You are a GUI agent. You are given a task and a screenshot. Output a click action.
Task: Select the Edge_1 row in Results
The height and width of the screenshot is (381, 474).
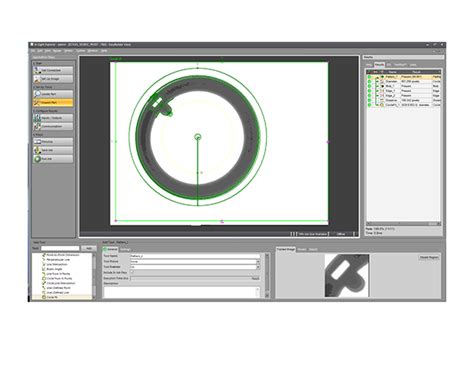point(404,91)
